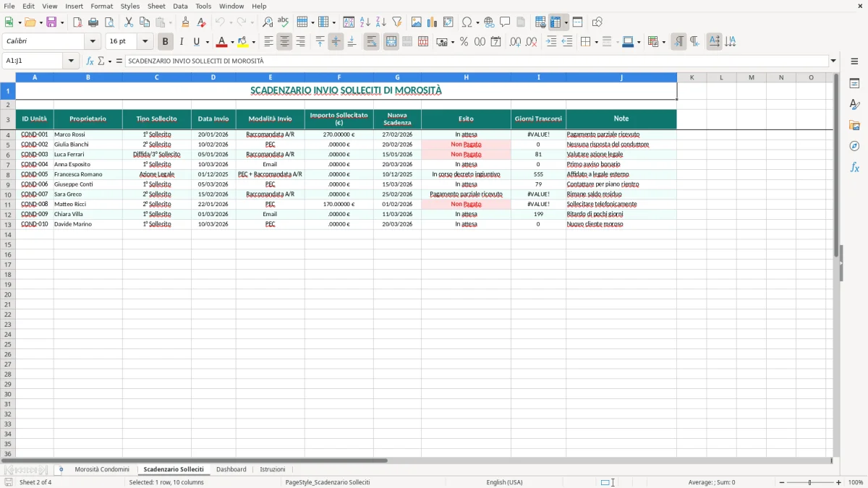Click Format as Date icon
Image resolution: width=868 pixels, height=488 pixels.
click(495, 42)
